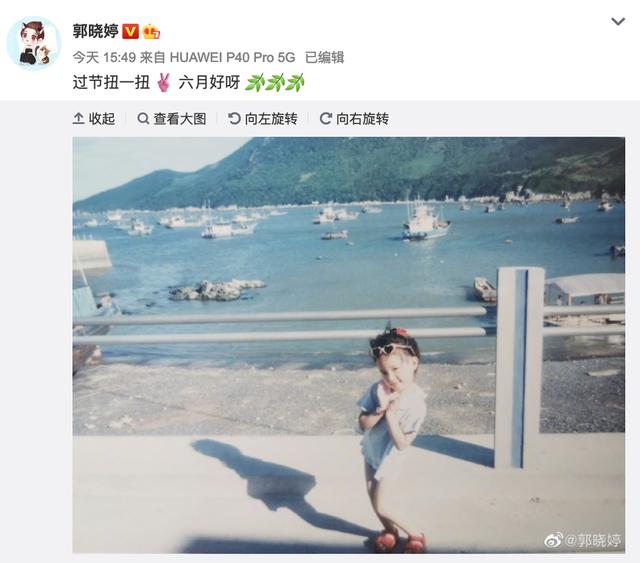This screenshot has width=640, height=563.
Task: Click the expanded seaside photo
Action: coord(349,345)
